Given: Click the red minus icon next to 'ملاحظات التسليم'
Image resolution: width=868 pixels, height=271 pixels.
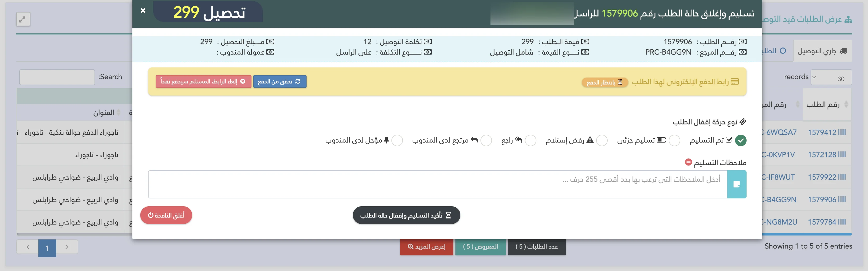Looking at the screenshot, I should click(688, 162).
